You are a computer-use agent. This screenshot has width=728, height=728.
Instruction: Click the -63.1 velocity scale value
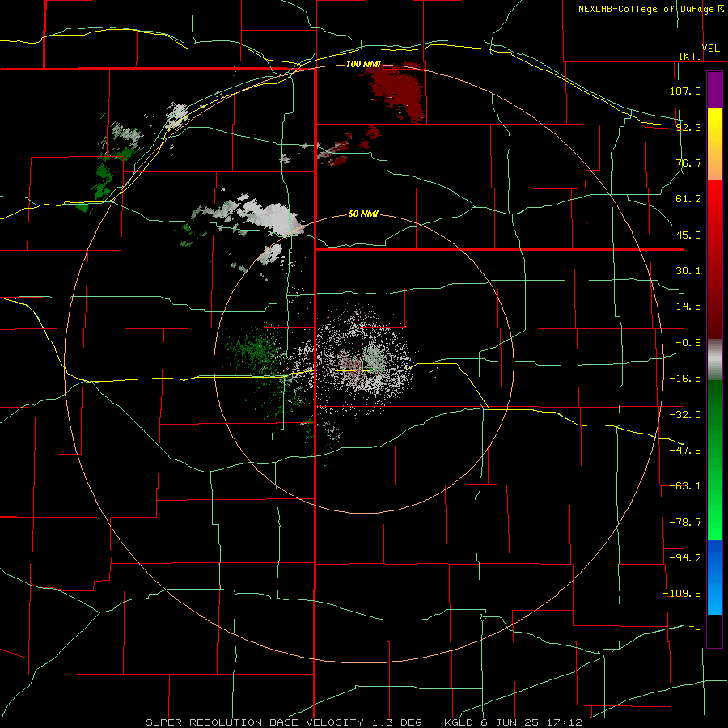685,486
